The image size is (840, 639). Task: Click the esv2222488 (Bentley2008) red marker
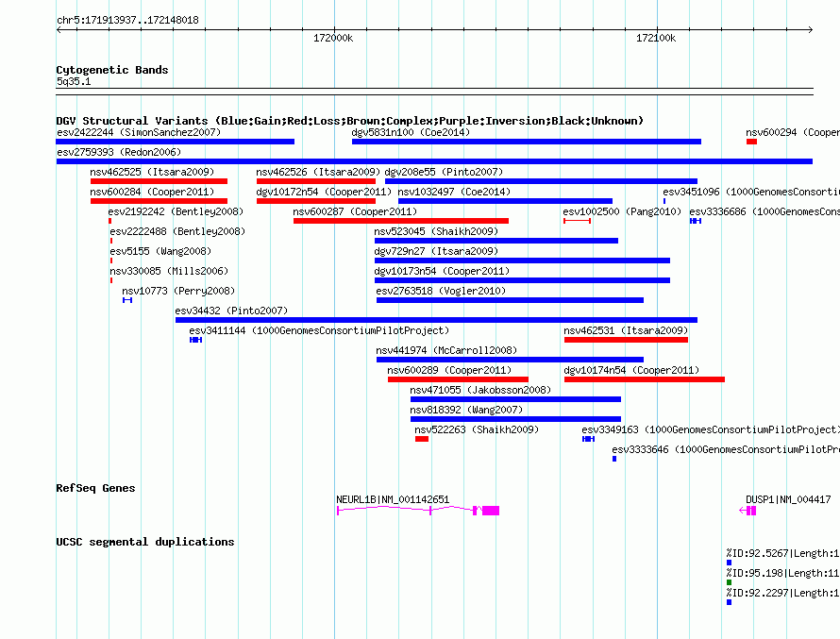pos(111,241)
